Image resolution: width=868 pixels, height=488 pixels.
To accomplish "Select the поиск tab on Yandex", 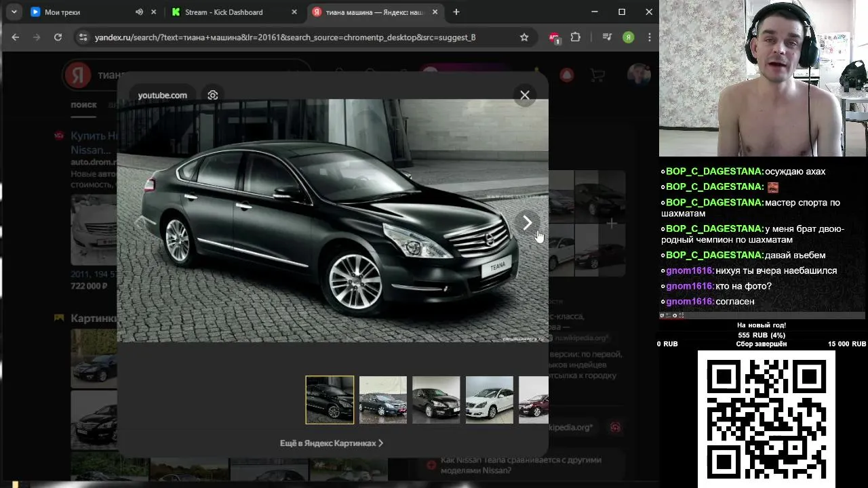I will (x=83, y=105).
